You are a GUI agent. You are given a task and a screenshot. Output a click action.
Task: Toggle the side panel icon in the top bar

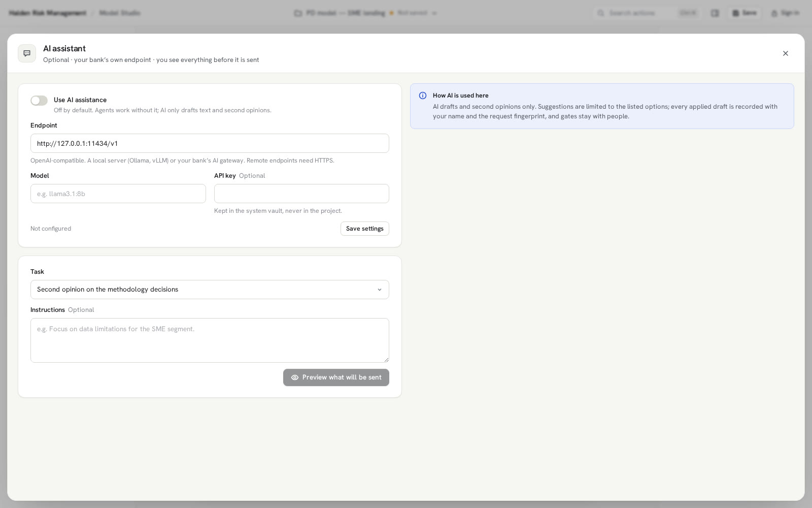point(715,13)
